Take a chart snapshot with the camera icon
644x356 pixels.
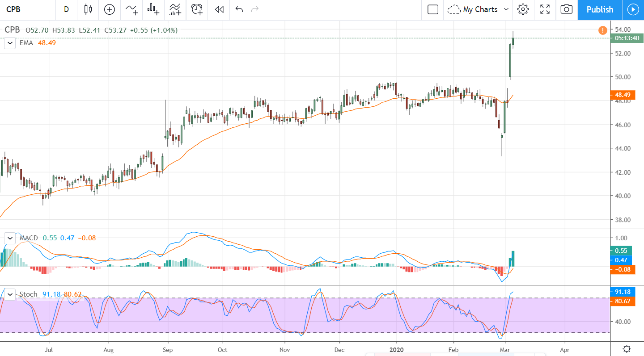566,9
